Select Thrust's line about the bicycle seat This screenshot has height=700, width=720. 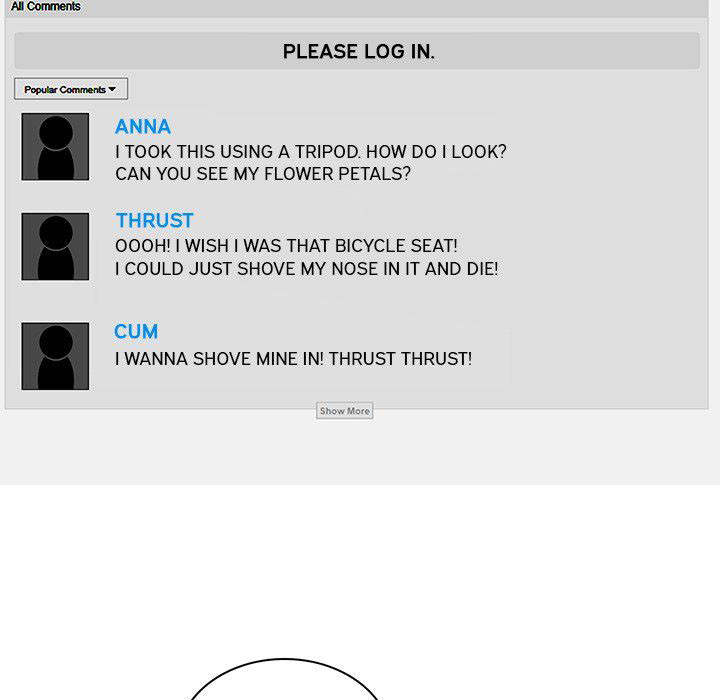pos(286,246)
